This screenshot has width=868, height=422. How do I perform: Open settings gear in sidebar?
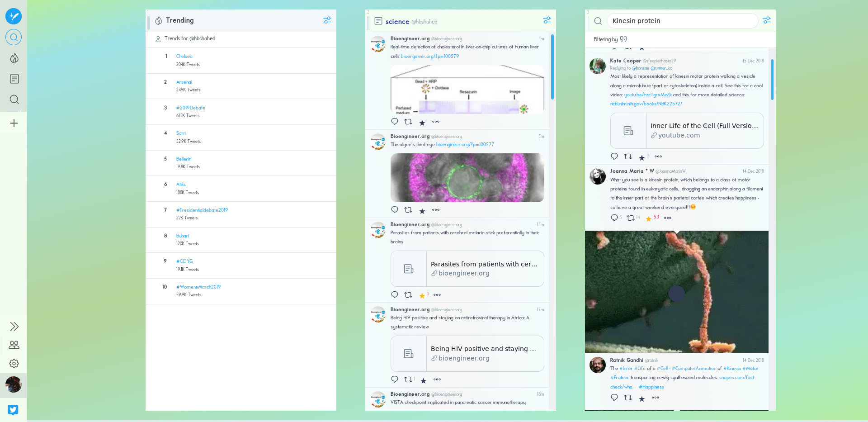click(14, 364)
